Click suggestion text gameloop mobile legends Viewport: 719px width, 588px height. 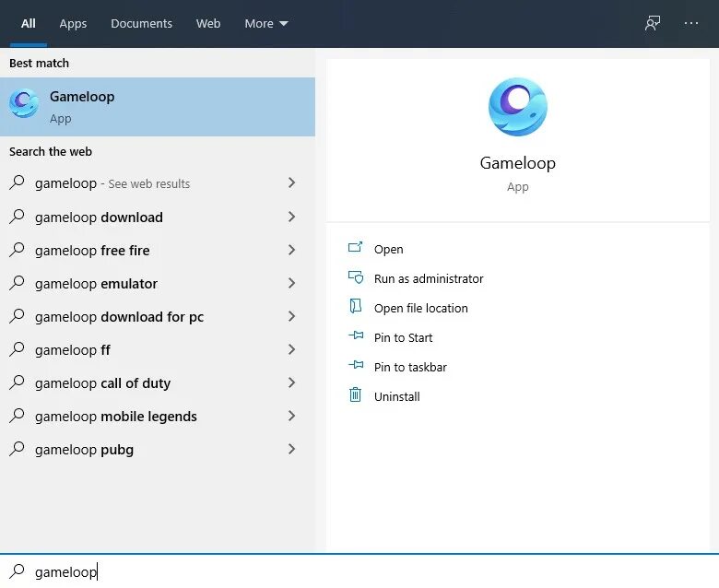click(x=116, y=417)
